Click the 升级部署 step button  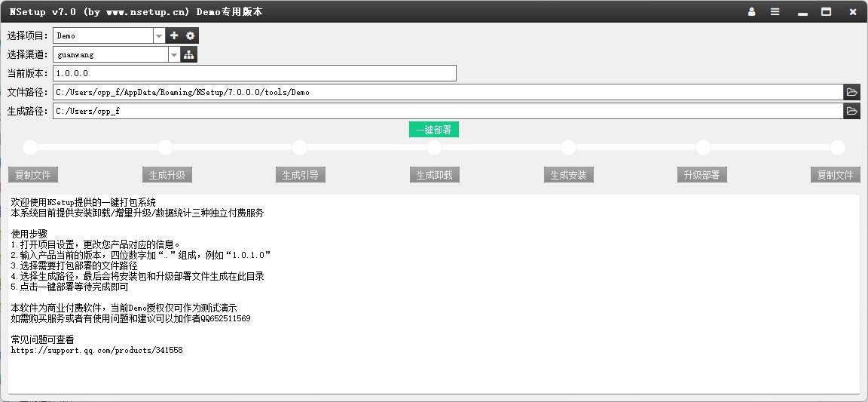702,175
